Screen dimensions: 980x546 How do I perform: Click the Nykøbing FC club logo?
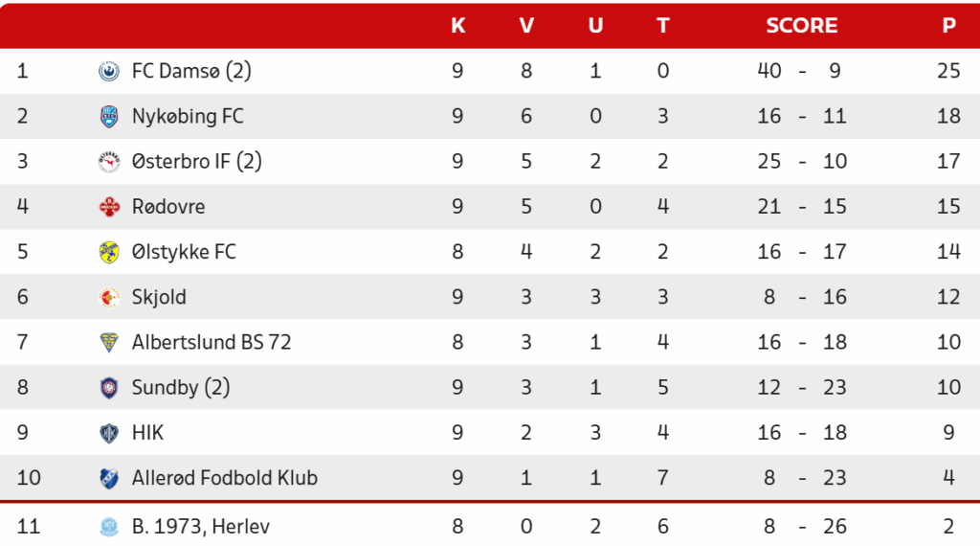tap(109, 117)
